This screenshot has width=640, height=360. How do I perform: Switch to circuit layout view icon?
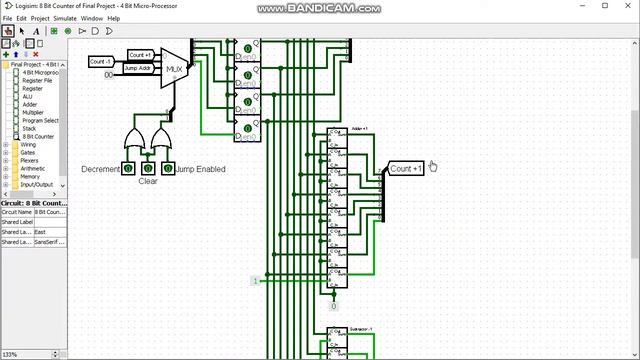(29, 43)
